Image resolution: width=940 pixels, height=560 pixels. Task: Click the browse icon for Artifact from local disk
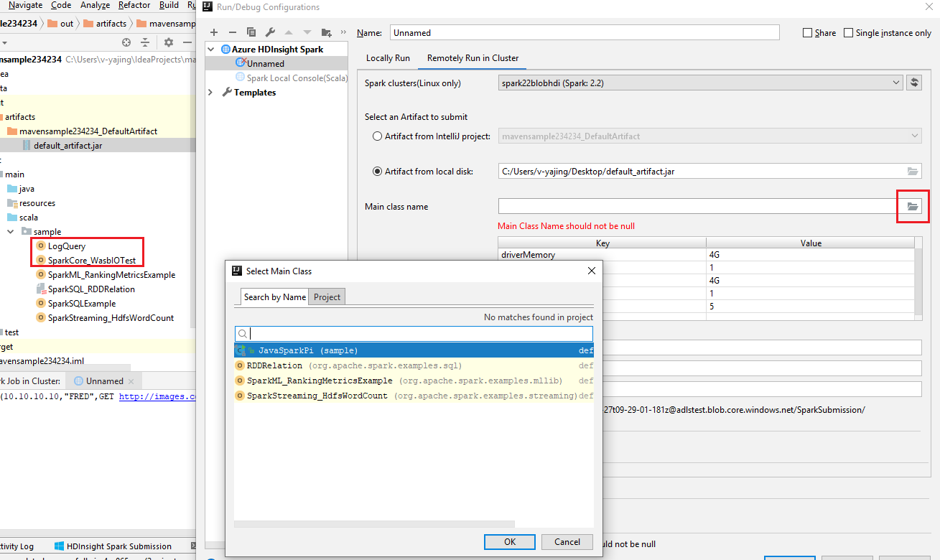point(913,171)
